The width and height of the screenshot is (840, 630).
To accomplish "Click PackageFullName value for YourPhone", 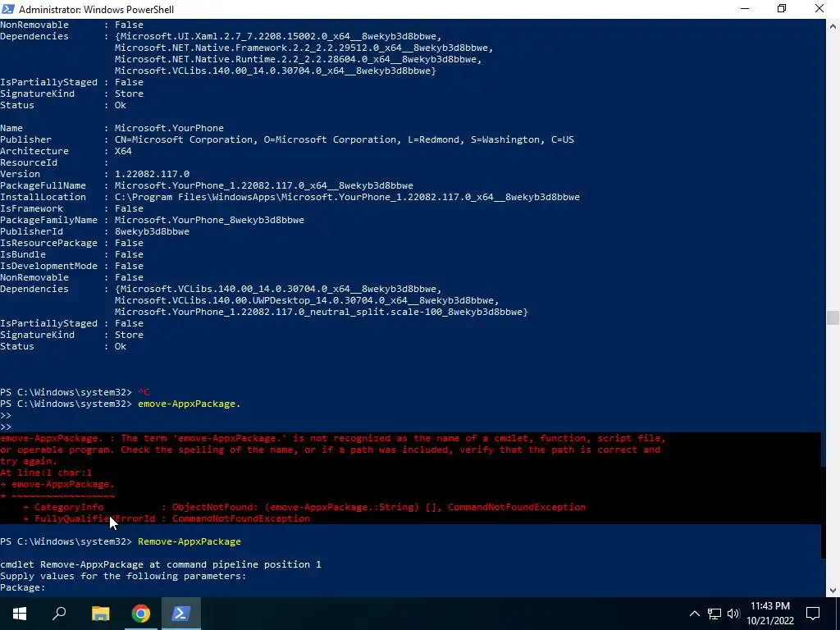I will tap(264, 185).
